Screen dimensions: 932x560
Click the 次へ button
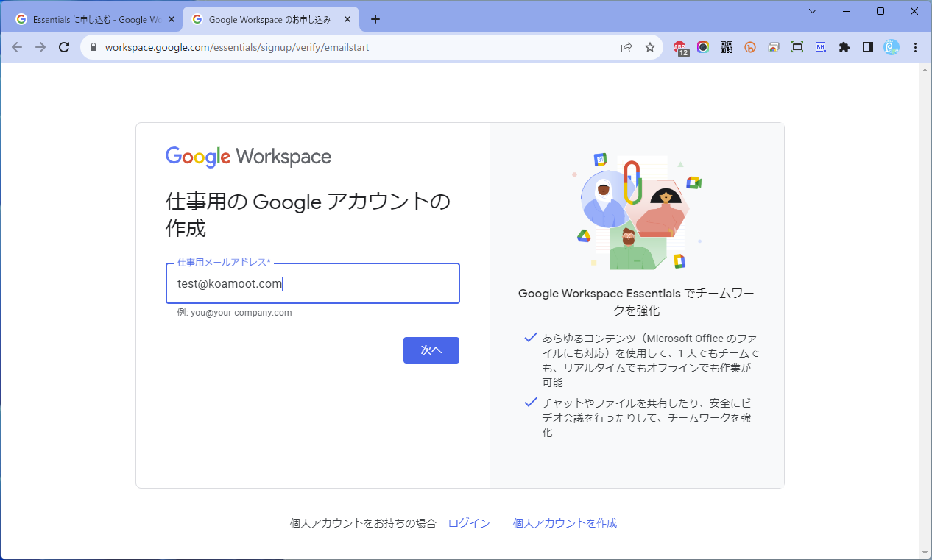coord(431,350)
